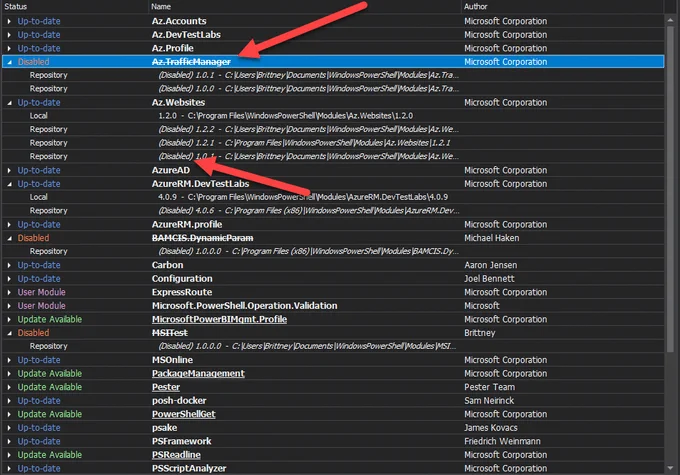The height and width of the screenshot is (475, 680).
Task: Open the PackageManagement module link
Action: click(x=198, y=373)
